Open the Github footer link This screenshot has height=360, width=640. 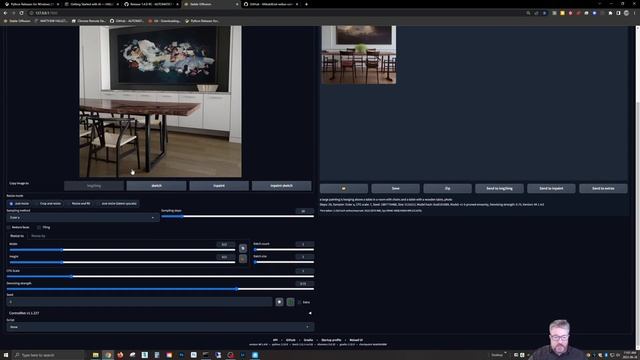tap(291, 340)
